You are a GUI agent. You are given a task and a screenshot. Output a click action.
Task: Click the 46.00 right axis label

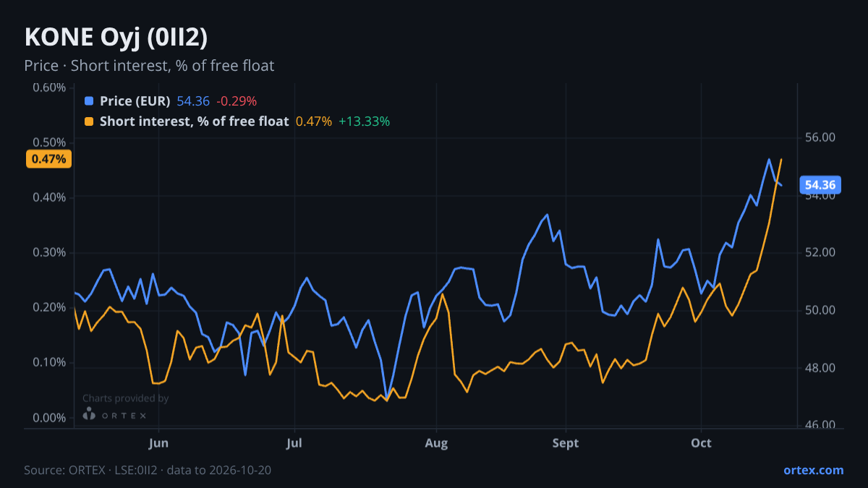[x=820, y=425]
